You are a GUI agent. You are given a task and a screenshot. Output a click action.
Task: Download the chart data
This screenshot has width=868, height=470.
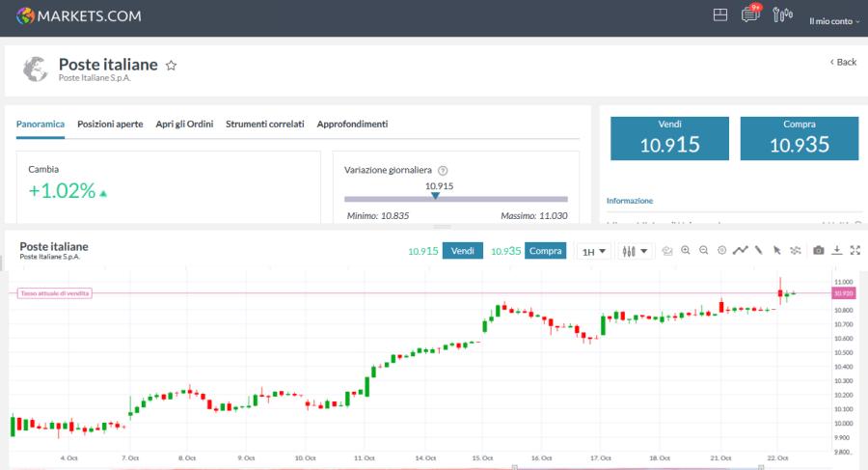pos(836,251)
